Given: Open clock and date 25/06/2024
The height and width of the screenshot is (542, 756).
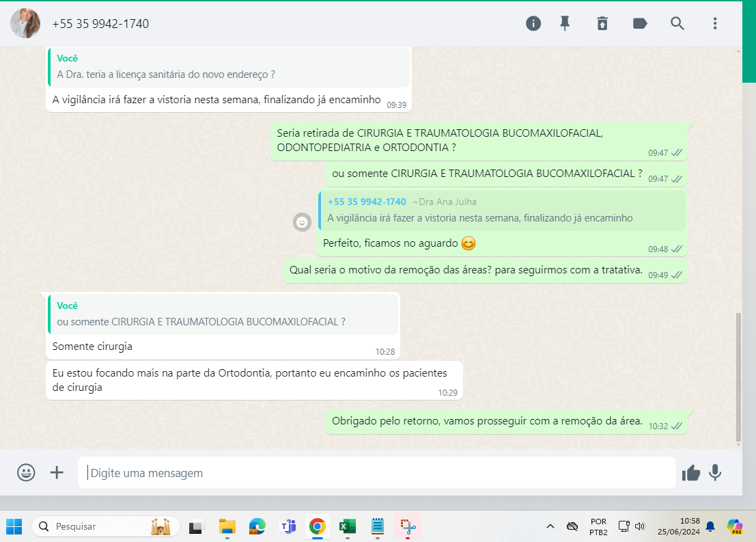Looking at the screenshot, I should (678, 526).
